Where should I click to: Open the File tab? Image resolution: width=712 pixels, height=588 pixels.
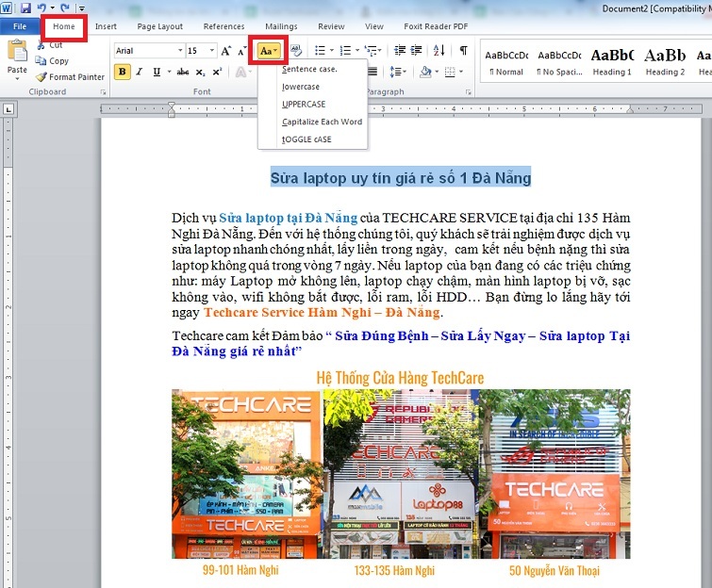[x=20, y=26]
